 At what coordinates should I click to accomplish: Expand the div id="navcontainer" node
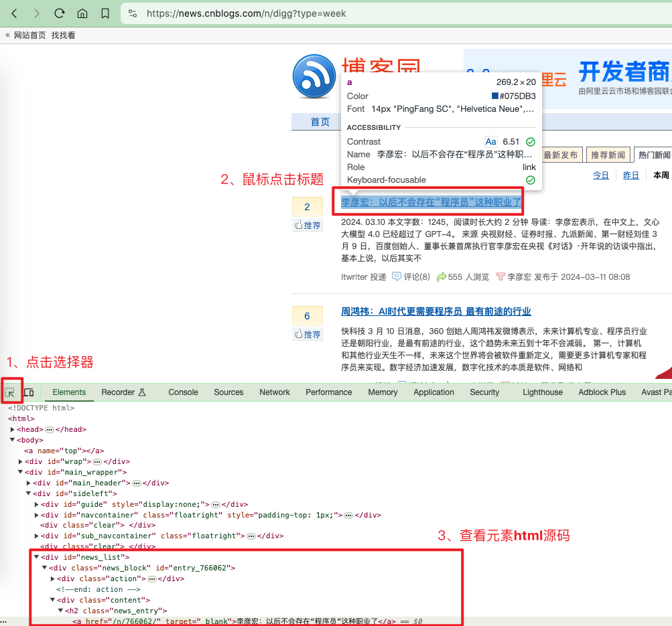tap(36, 515)
